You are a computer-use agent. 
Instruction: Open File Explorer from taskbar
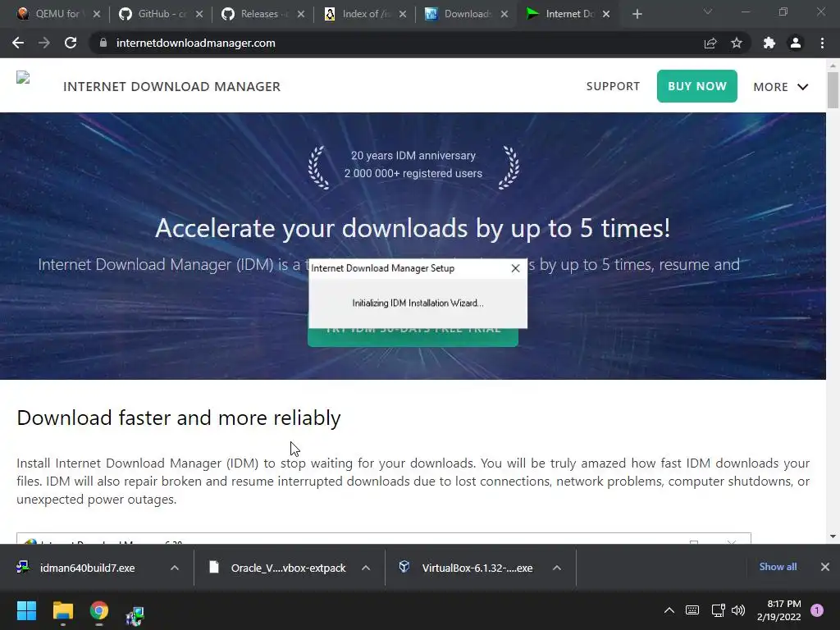[62, 610]
